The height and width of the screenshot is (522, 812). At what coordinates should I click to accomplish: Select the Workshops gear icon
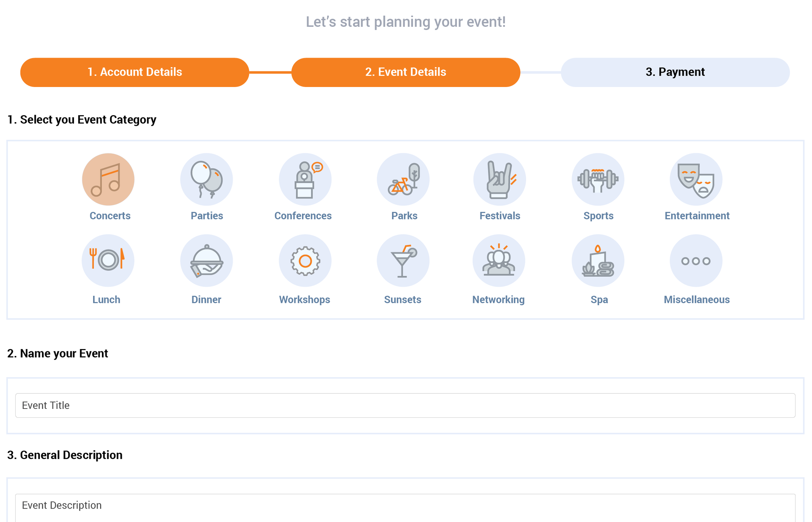(305, 260)
